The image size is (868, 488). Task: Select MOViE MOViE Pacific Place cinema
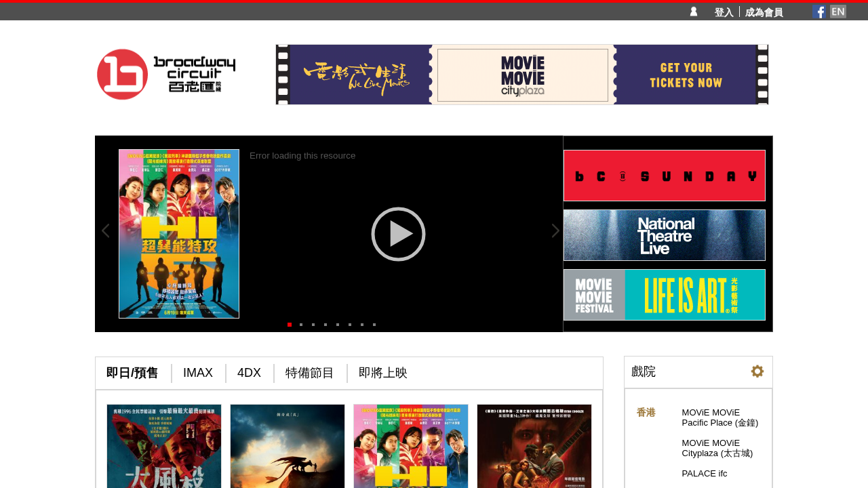point(720,418)
